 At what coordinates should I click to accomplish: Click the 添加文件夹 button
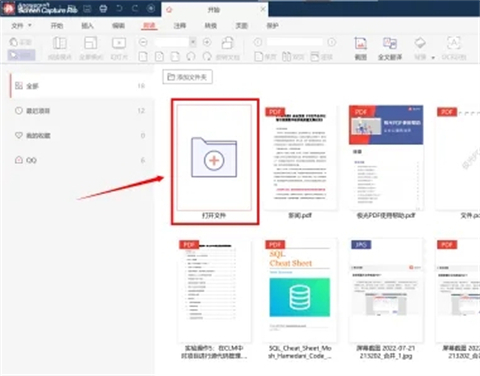click(x=187, y=77)
